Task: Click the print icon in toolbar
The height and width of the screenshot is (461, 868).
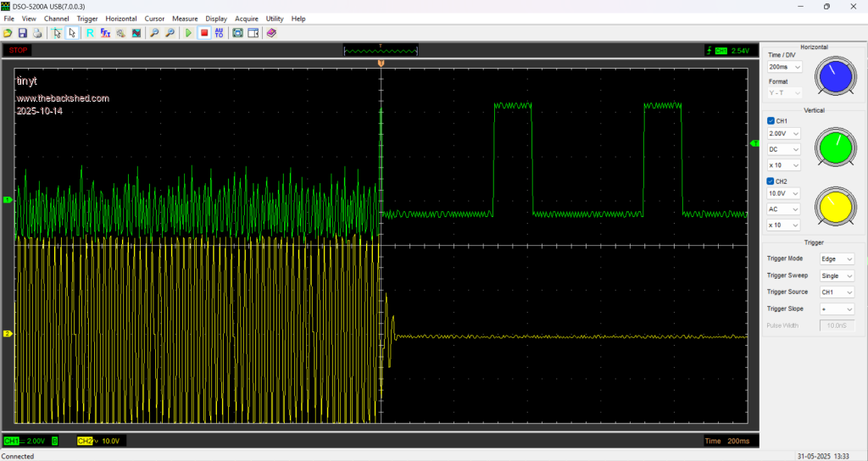Action: pyautogui.click(x=37, y=33)
